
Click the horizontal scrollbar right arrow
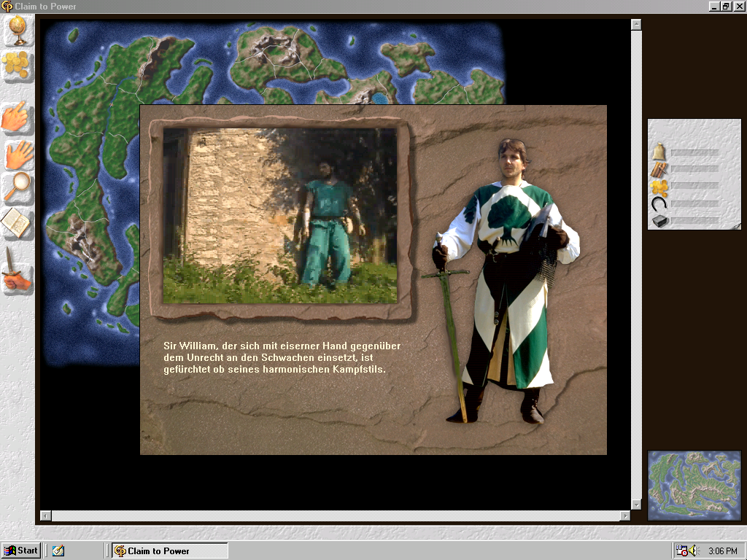(625, 516)
